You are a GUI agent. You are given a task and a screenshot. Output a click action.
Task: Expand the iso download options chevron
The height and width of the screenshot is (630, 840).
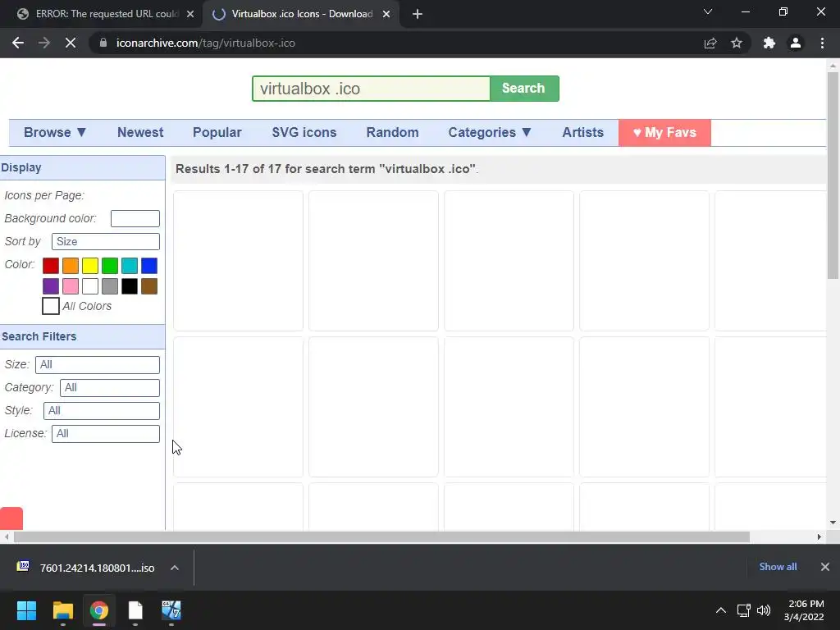175,568
